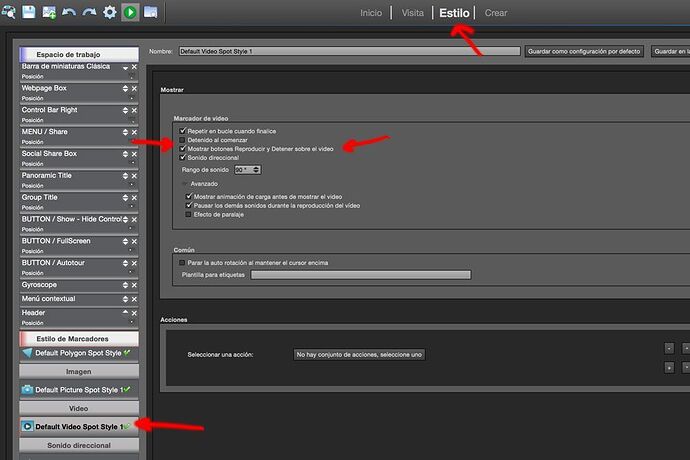690x460 pixels.
Task: Collapse the Imagen section header
Action: tap(78, 370)
